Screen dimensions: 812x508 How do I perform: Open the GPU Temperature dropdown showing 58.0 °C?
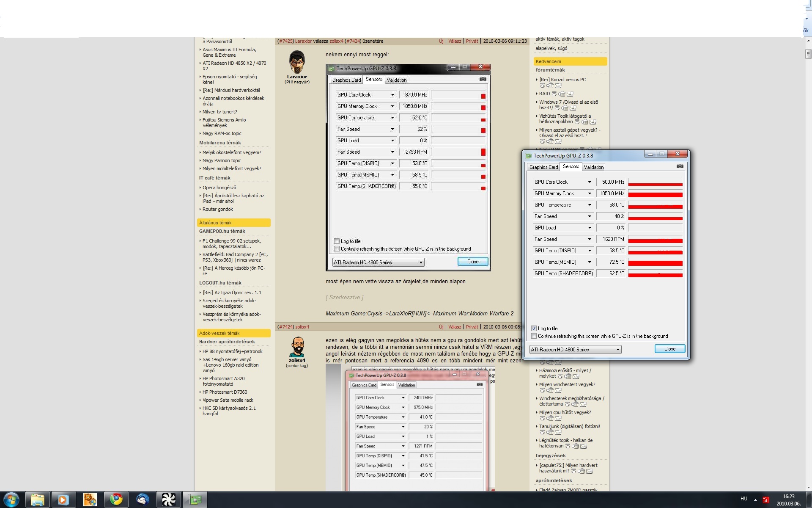pyautogui.click(x=563, y=205)
